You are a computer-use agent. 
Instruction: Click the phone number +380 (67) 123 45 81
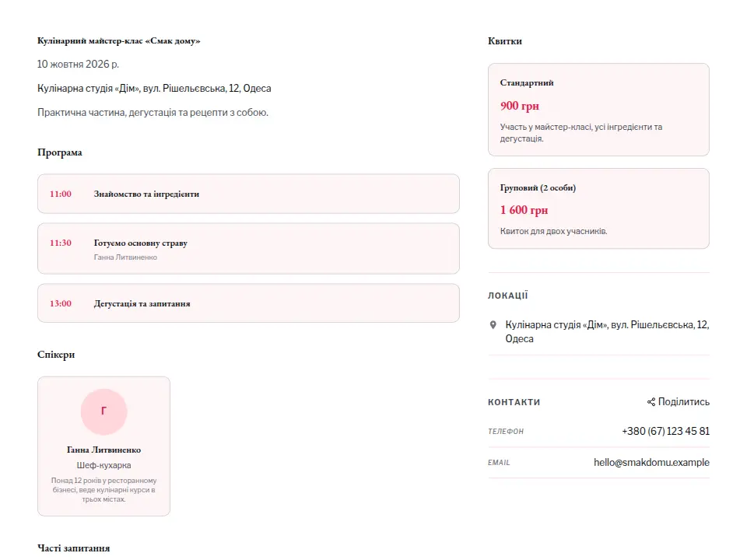(x=665, y=431)
